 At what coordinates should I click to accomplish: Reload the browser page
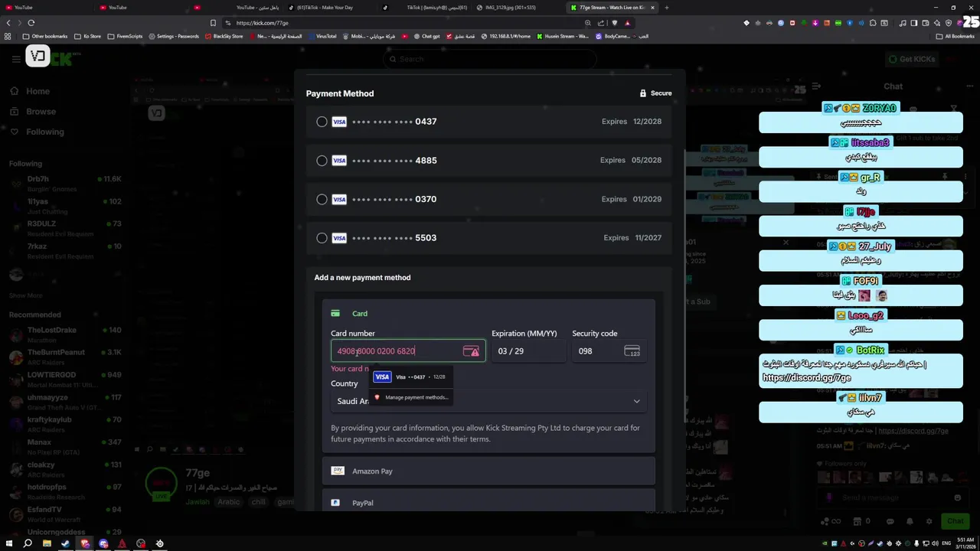31,23
